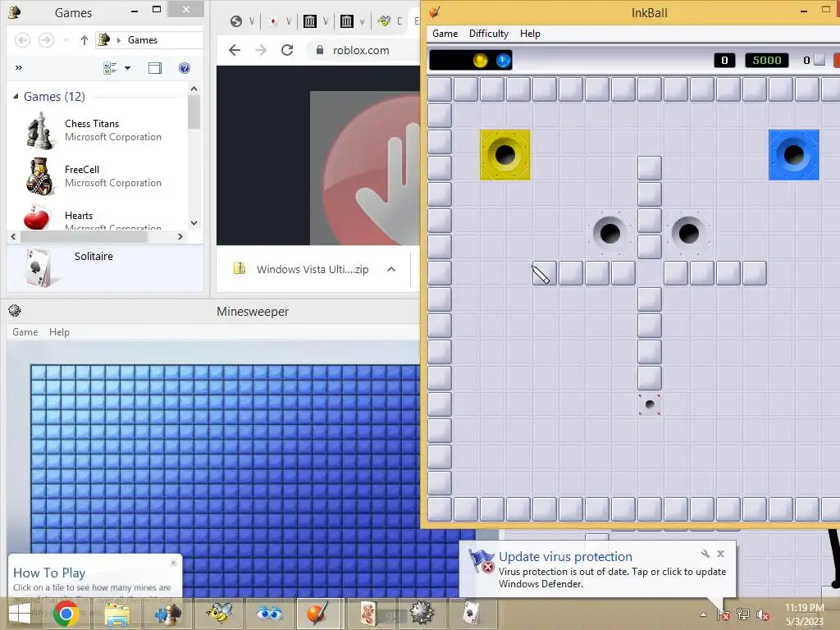Open Minesweeper Help menu
The image size is (840, 630).
tap(59, 332)
